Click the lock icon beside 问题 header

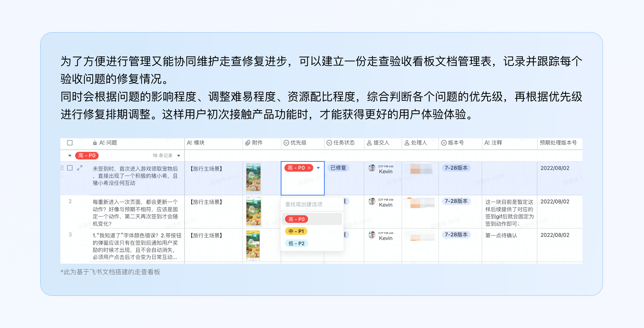94,143
